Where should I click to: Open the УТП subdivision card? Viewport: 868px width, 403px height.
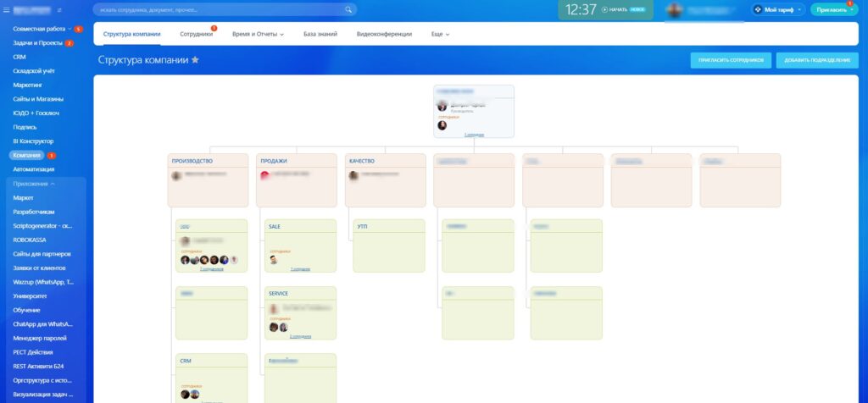click(389, 246)
